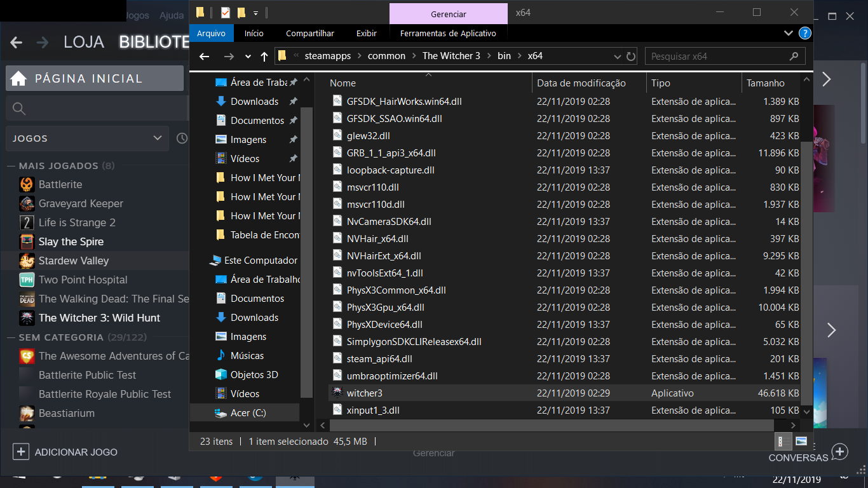Select Beastiarium in Steam list
Image resolution: width=868 pixels, height=488 pixels.
(66, 413)
